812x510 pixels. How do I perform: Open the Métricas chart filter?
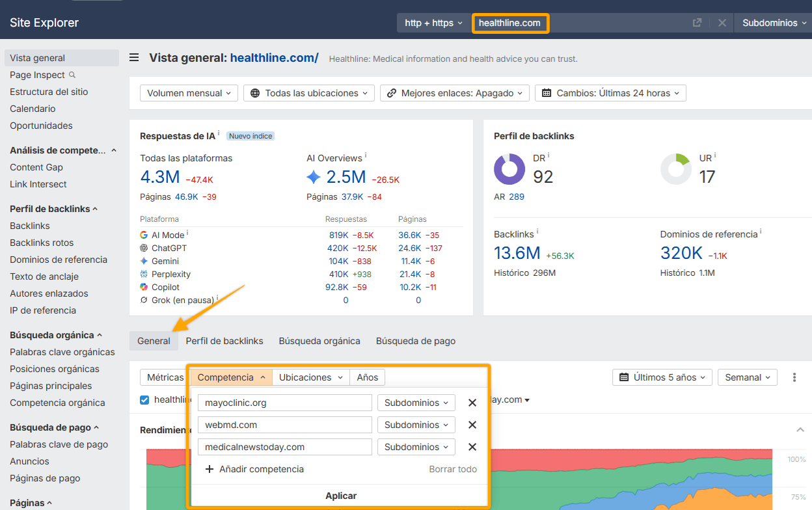coord(165,377)
